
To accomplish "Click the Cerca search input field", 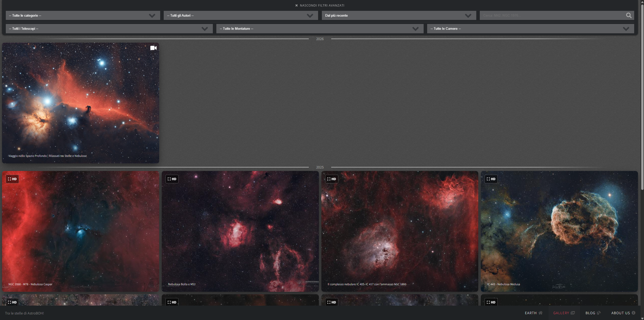I will [x=552, y=15].
